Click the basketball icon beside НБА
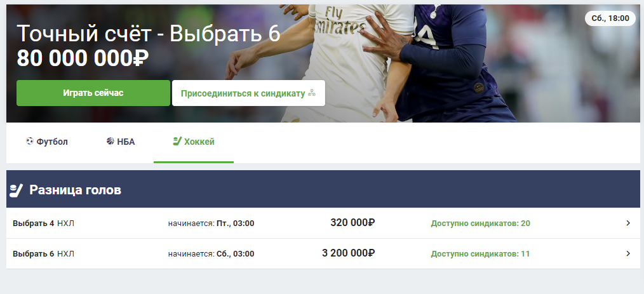 pyautogui.click(x=110, y=141)
